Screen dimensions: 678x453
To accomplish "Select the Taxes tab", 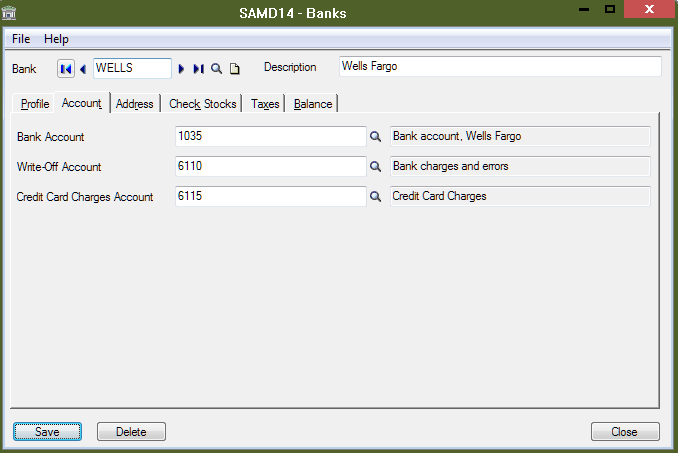I will 265,104.
